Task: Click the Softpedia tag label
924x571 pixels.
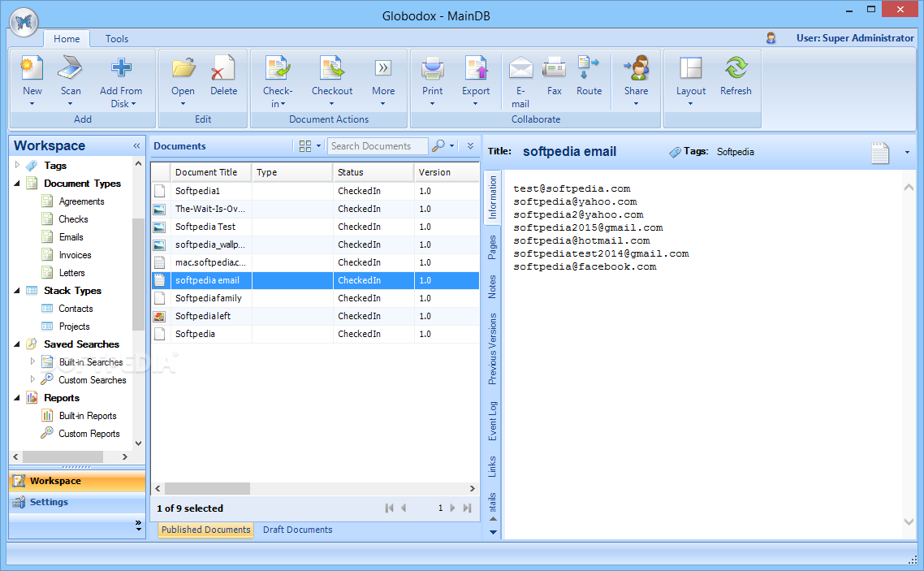Action: click(x=736, y=152)
